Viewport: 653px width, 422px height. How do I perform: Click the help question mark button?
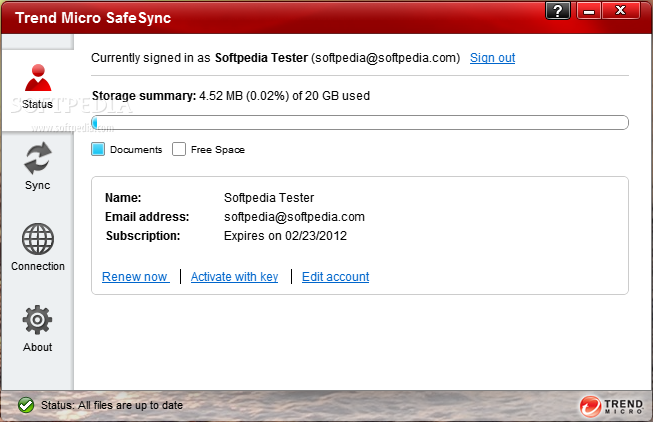click(558, 10)
